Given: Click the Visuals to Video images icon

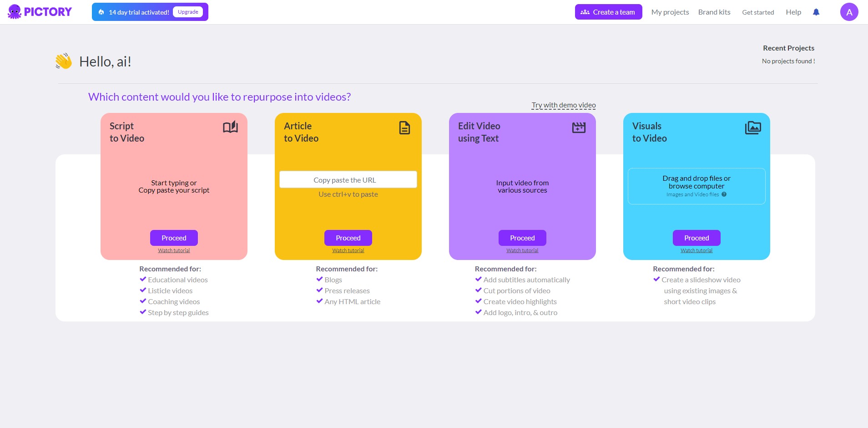Looking at the screenshot, I should point(753,127).
